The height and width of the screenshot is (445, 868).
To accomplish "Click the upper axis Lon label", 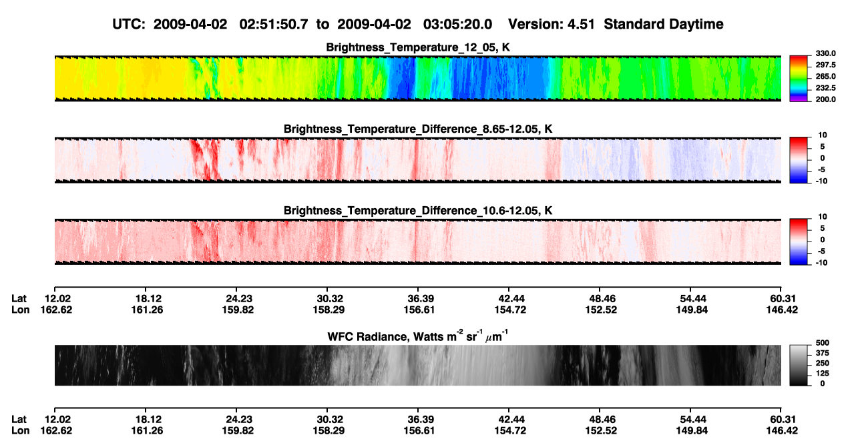I will click(x=20, y=310).
